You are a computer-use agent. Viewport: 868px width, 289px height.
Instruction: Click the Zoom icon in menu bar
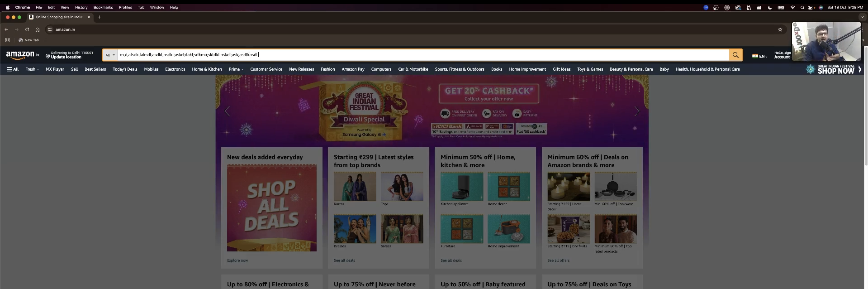(706, 7)
